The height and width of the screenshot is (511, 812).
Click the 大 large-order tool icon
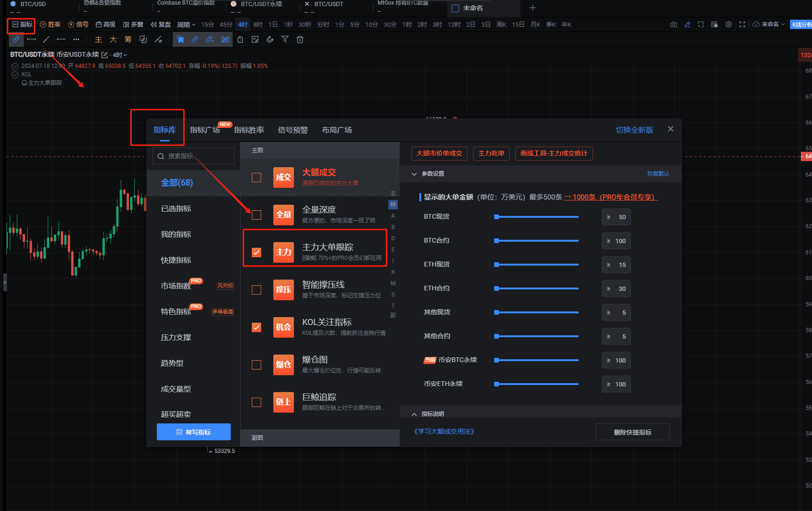113,40
